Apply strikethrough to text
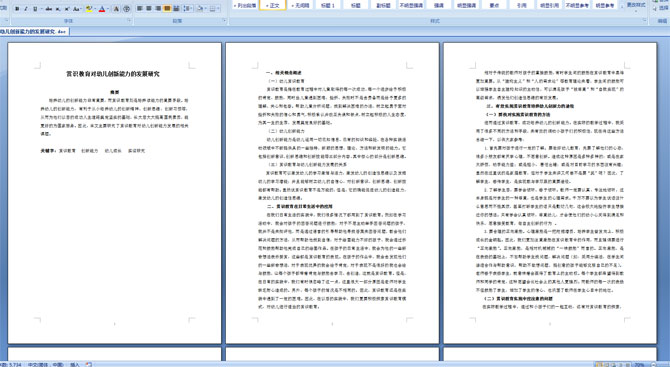The height and width of the screenshot is (367, 670). pos(49,9)
